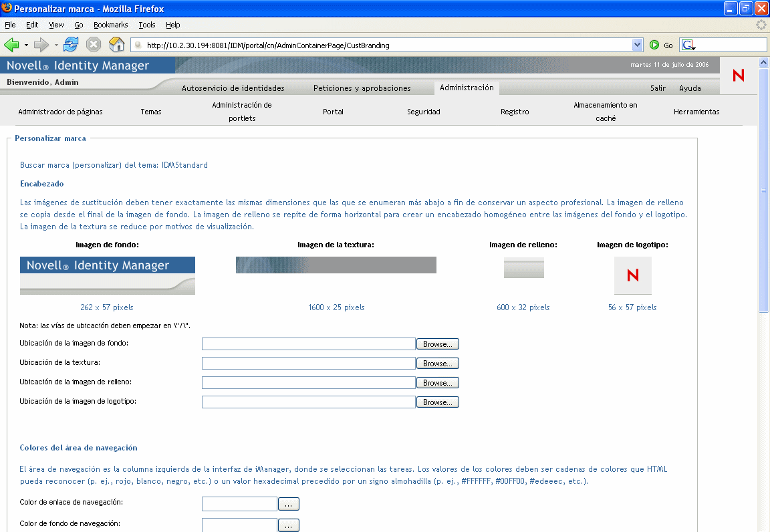This screenshot has height=532, width=770.
Task: Click Color de fondo de navegación field
Action: point(240,525)
